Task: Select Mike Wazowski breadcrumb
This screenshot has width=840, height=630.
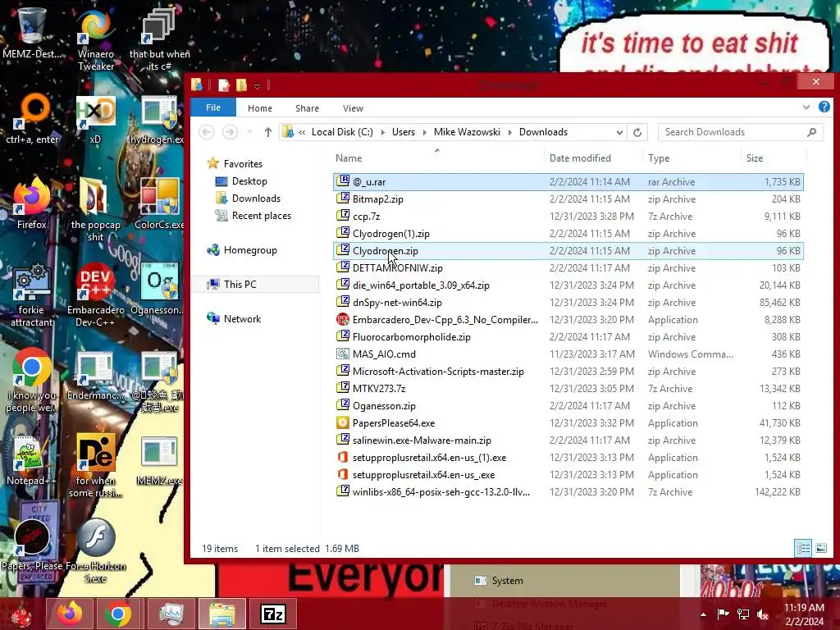Action: click(467, 132)
